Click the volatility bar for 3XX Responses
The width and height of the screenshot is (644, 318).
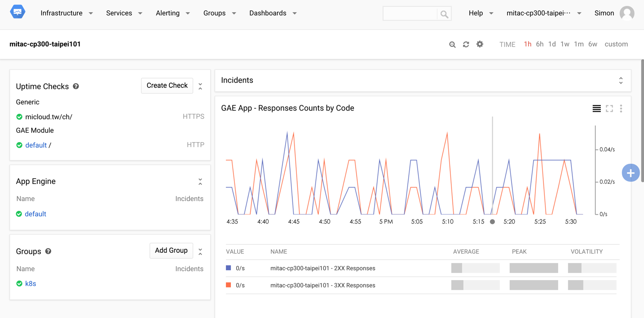pos(592,285)
